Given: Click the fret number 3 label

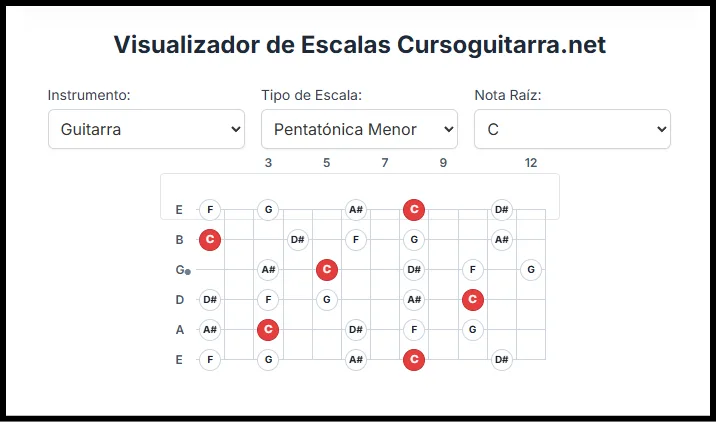Looking at the screenshot, I should (x=268, y=163).
